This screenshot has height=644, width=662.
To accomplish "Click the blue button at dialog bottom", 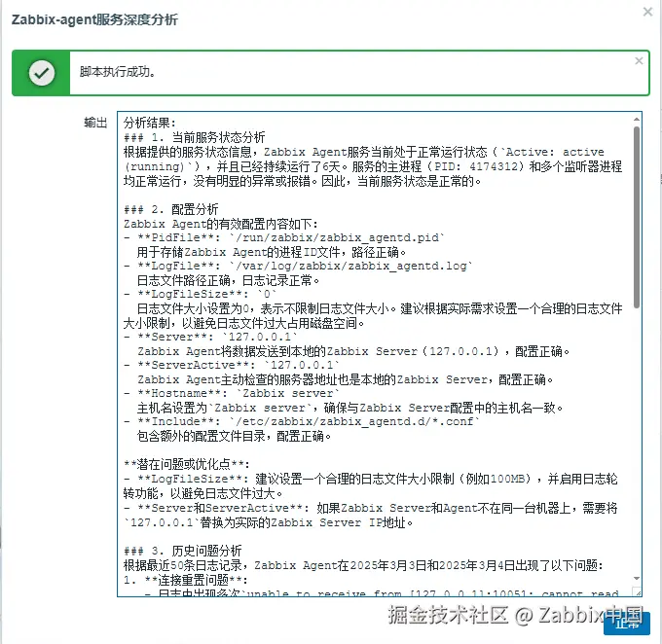I will [627, 624].
